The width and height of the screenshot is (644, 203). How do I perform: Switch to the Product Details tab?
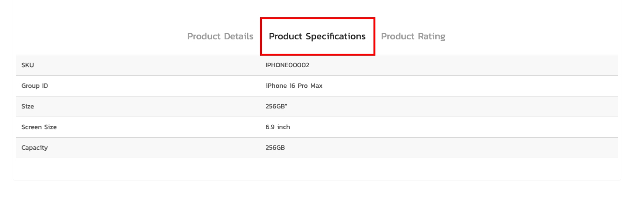click(x=220, y=36)
